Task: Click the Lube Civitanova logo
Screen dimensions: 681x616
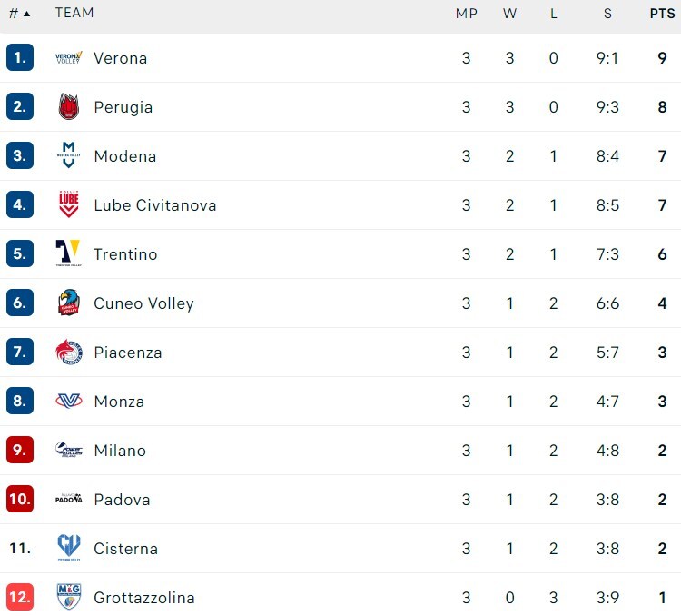Action: (x=69, y=205)
